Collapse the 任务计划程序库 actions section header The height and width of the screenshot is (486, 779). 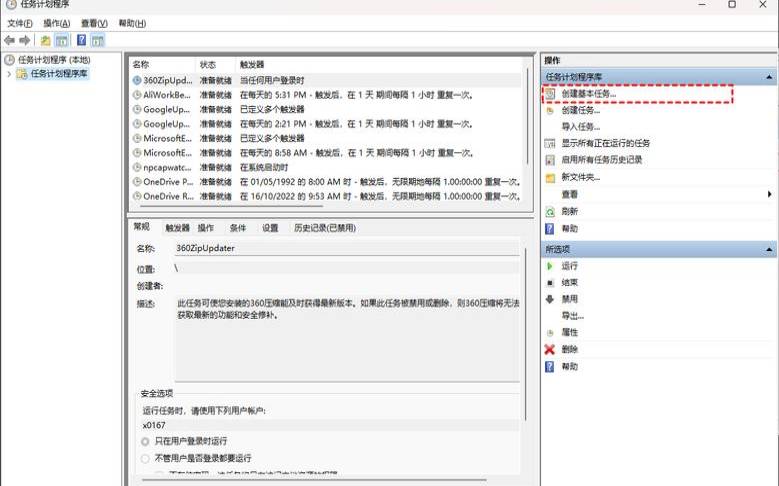pos(768,77)
